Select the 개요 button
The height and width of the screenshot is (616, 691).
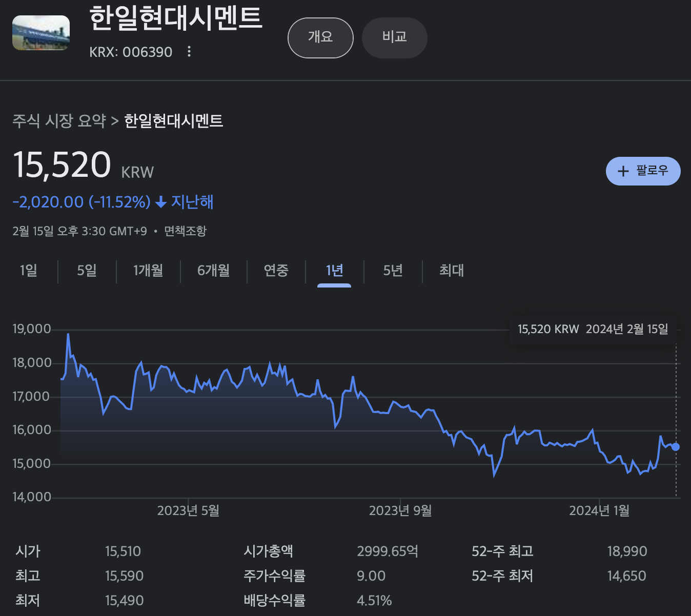coord(320,38)
